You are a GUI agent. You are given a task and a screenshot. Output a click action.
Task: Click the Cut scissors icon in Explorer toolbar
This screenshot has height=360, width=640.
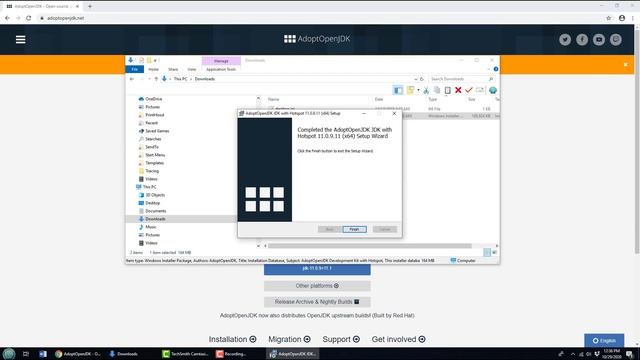pos(426,90)
